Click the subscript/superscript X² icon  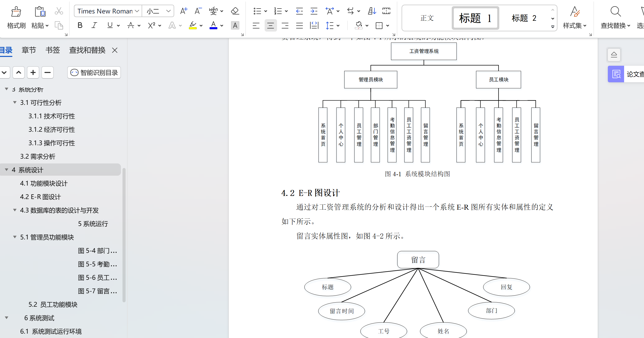[x=152, y=25]
